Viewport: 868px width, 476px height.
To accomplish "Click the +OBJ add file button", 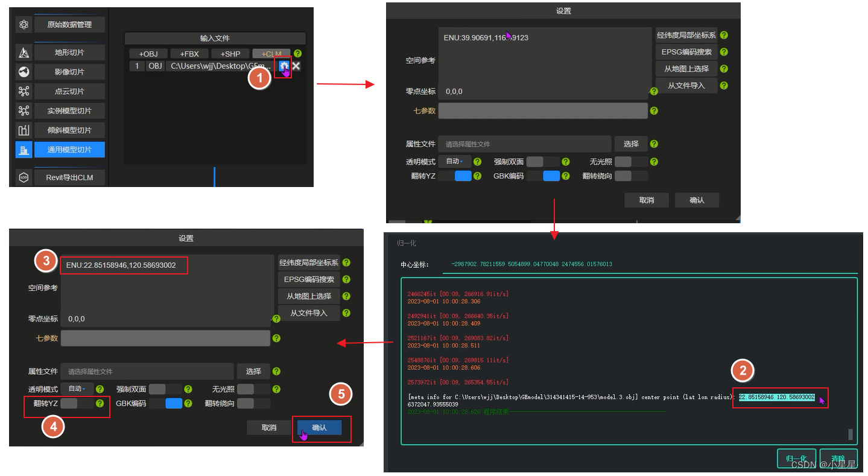I will click(x=148, y=54).
